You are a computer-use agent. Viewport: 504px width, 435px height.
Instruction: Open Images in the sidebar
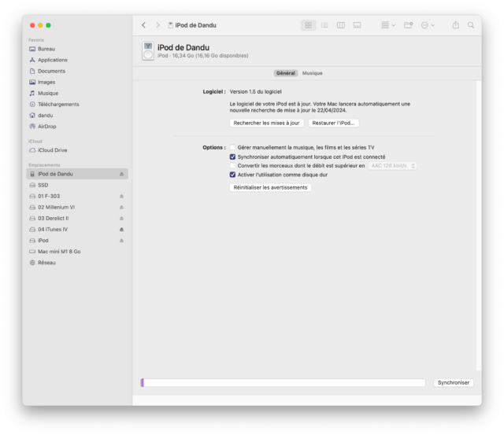[77, 82]
